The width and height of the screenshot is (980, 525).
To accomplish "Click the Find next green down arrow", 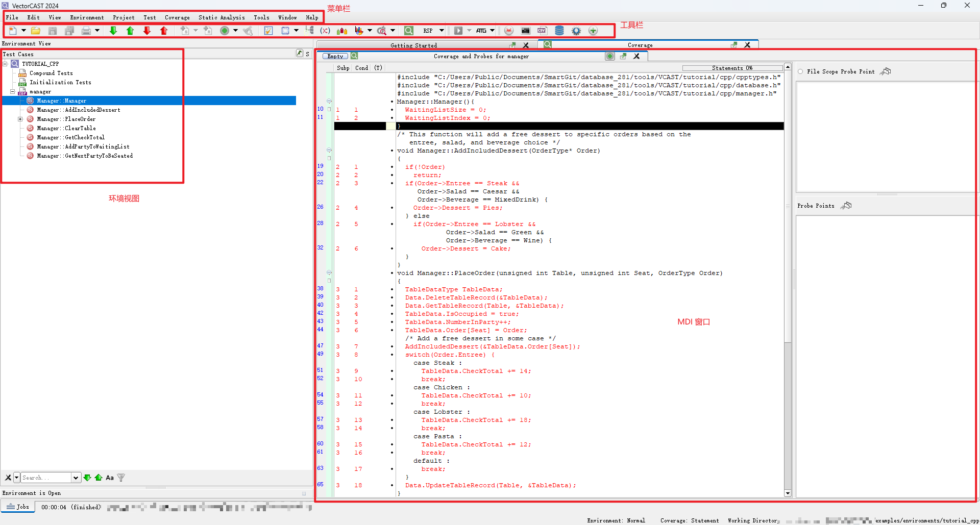I will click(x=87, y=478).
